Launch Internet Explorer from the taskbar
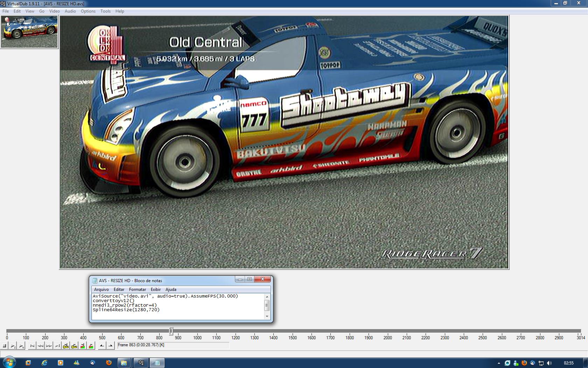 (x=44, y=363)
